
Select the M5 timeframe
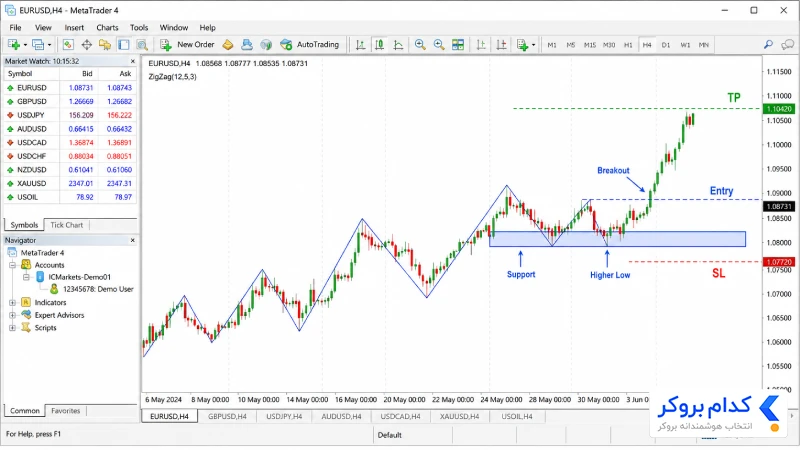(x=570, y=45)
